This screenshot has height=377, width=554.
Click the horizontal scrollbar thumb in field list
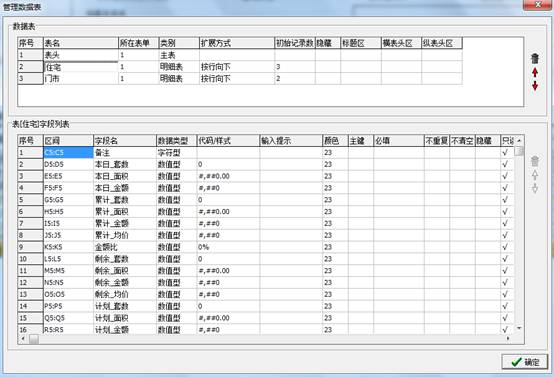(34, 339)
